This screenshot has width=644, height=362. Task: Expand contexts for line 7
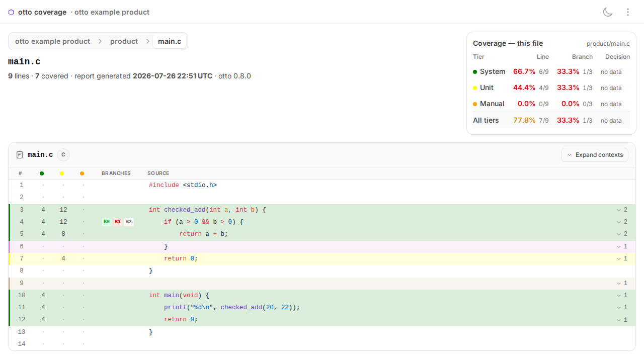622,258
